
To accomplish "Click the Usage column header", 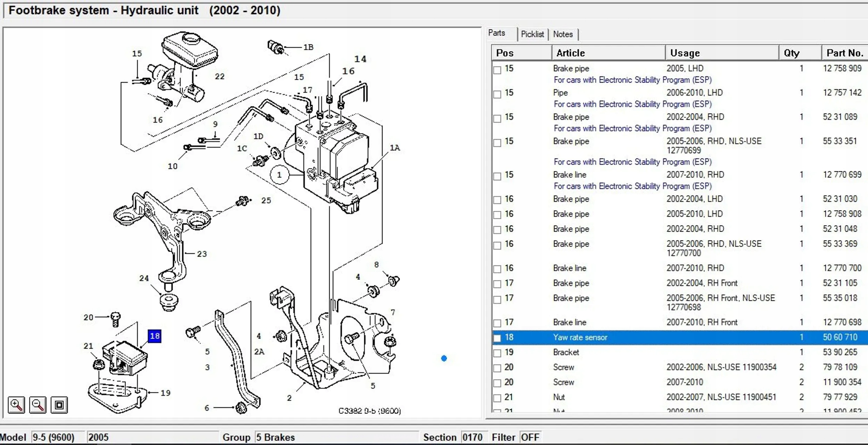I will click(722, 53).
